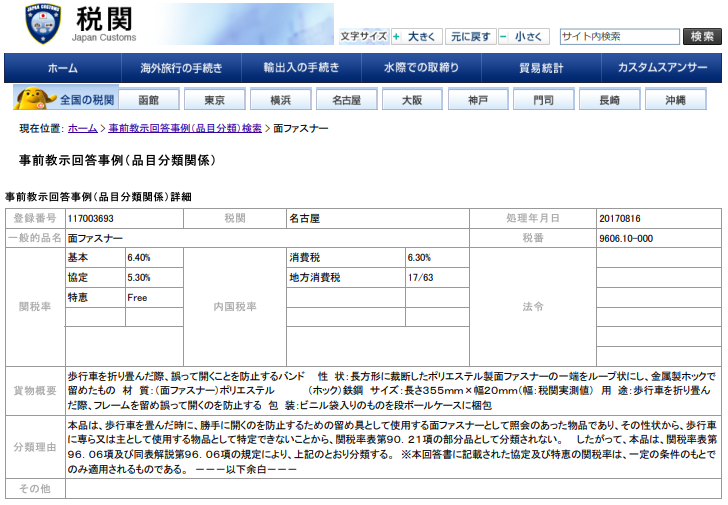Click processing date 20170816
This screenshot has height=505, width=728.
click(x=620, y=219)
